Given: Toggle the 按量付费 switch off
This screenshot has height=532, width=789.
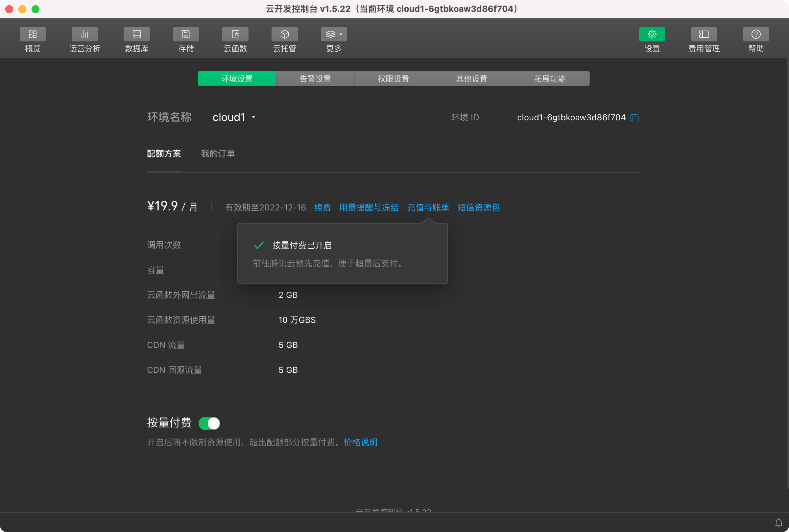Looking at the screenshot, I should click(209, 423).
